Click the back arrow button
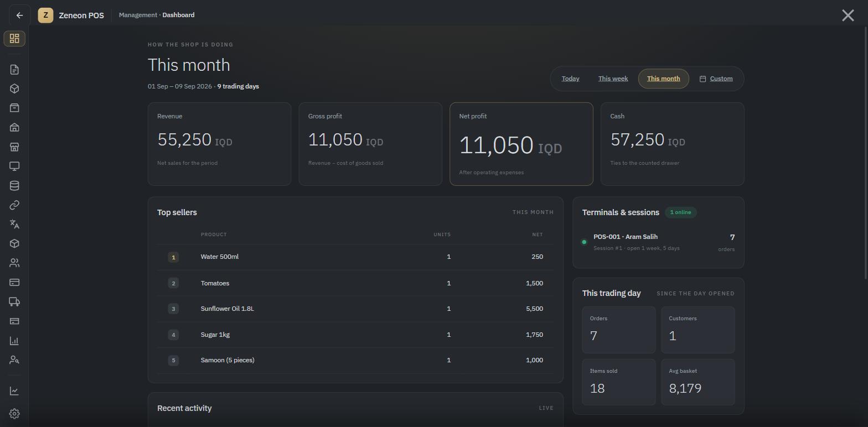 [x=19, y=15]
